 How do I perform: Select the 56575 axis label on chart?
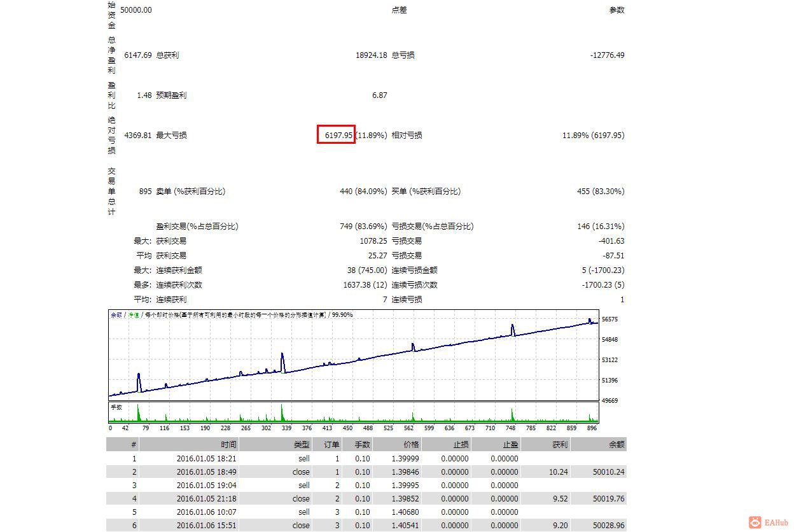(x=609, y=319)
